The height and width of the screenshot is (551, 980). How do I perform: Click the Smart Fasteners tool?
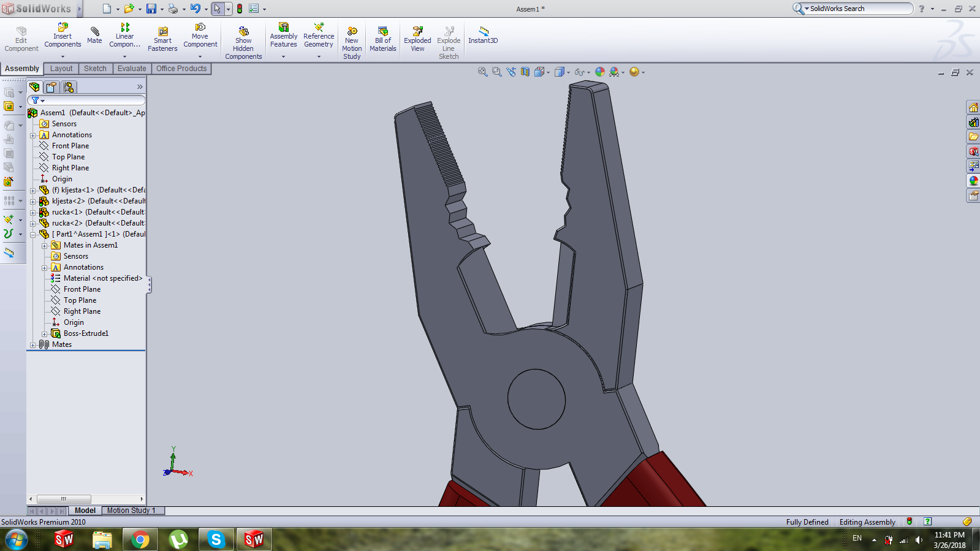click(x=162, y=39)
